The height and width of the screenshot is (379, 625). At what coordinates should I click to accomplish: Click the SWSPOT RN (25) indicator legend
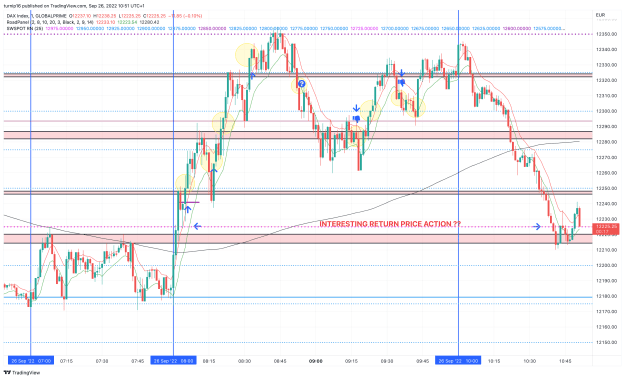pyautogui.click(x=25, y=29)
